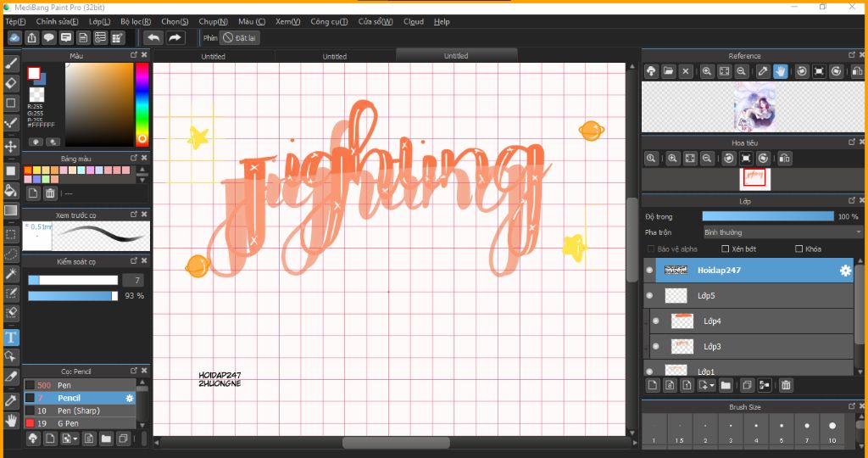Viewport: 868px width, 458px height.
Task: Click the hue spectrum bar
Action: pyautogui.click(x=142, y=104)
